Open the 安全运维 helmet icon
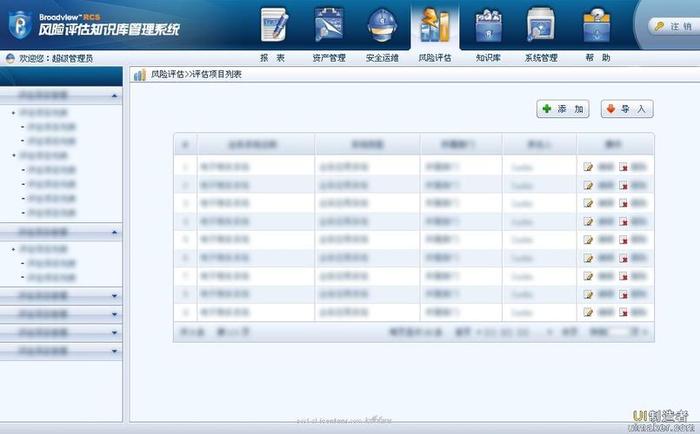Screen dimensions: 700x434 click(x=382, y=25)
